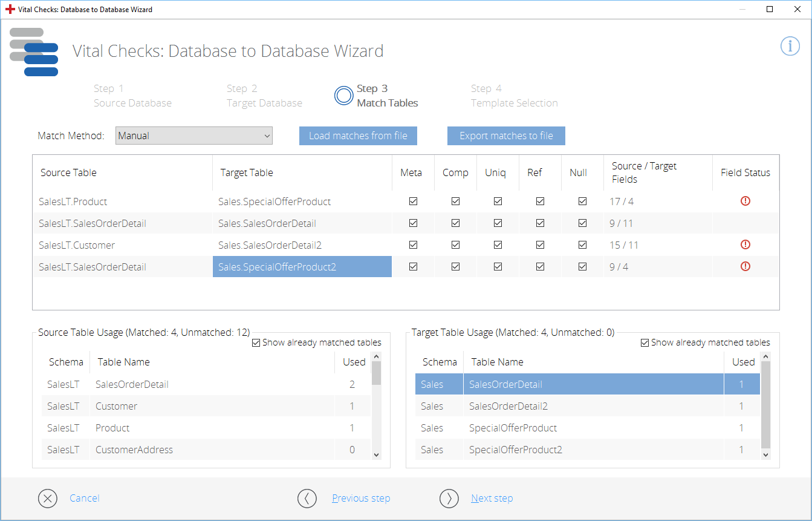The image size is (812, 521).
Task: Click the Next step arrow icon
Action: tap(449, 498)
